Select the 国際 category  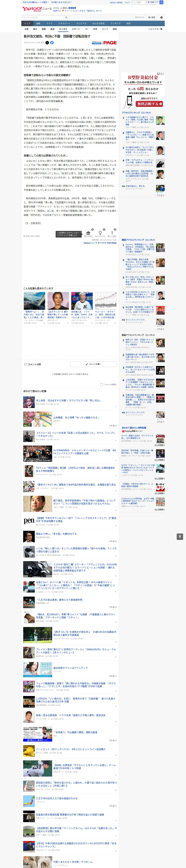click(x=44, y=29)
